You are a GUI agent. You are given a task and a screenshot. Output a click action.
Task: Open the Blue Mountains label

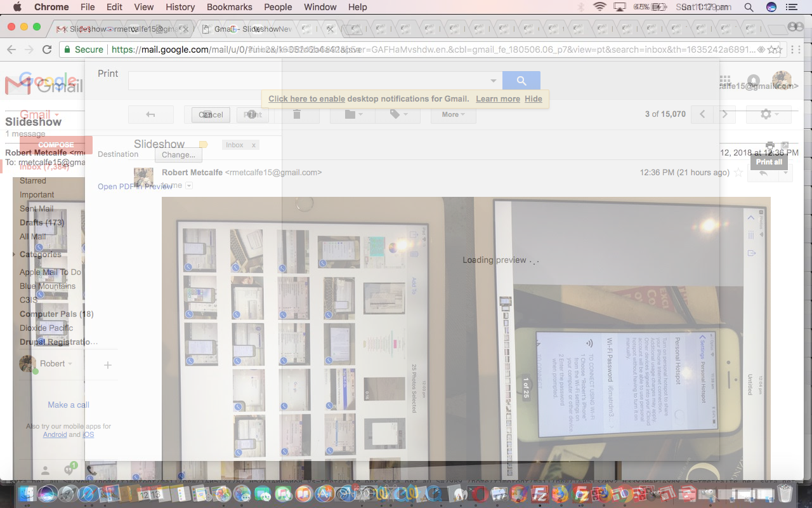tap(48, 286)
